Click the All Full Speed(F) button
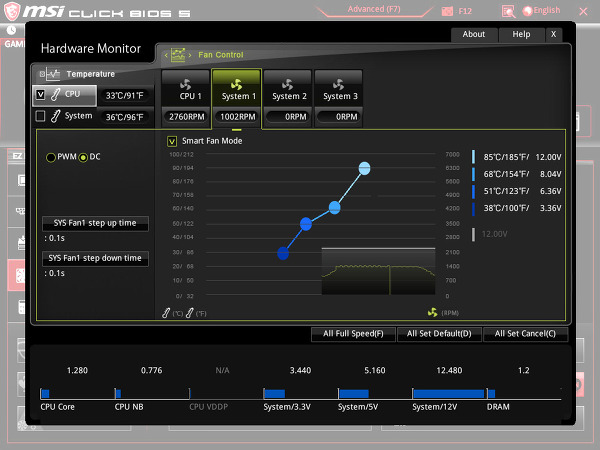The image size is (600, 450). tap(353, 334)
